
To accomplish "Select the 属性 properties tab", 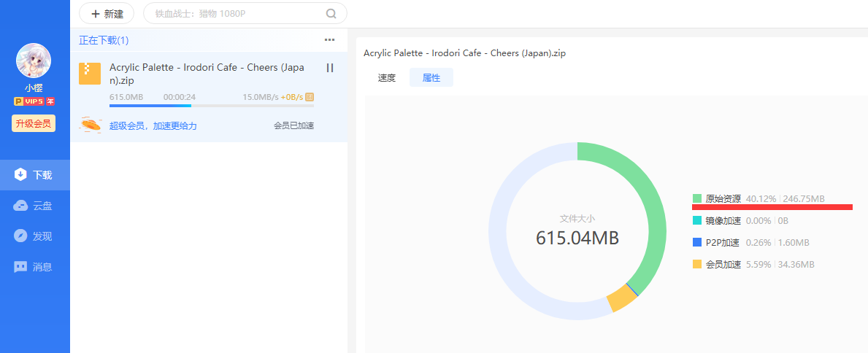I will pos(431,78).
